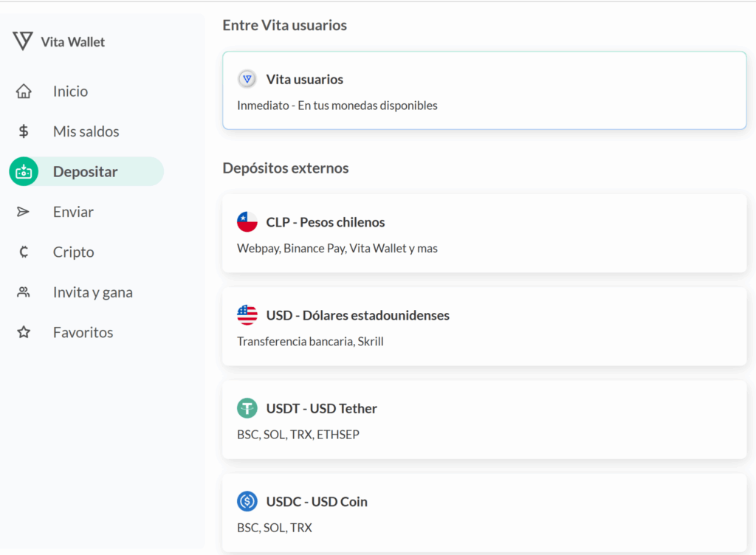Click the Inicio house icon
Viewport: 756px width, 555px height.
[24, 92]
